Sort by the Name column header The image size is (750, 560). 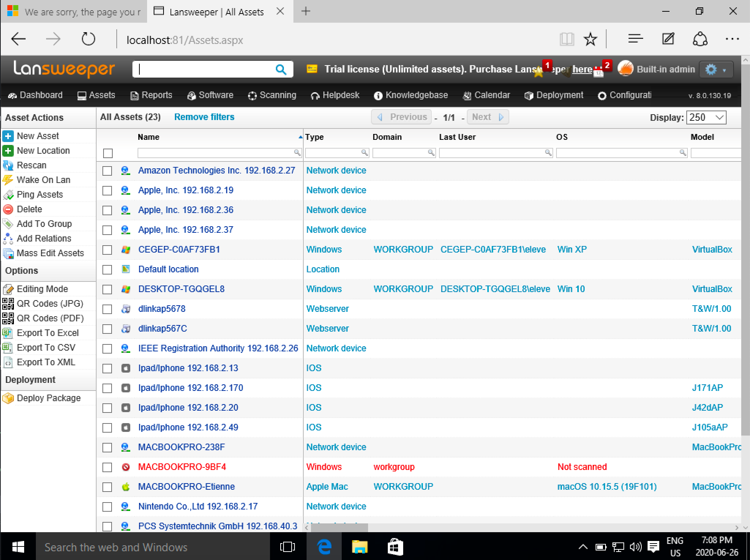pyautogui.click(x=149, y=137)
